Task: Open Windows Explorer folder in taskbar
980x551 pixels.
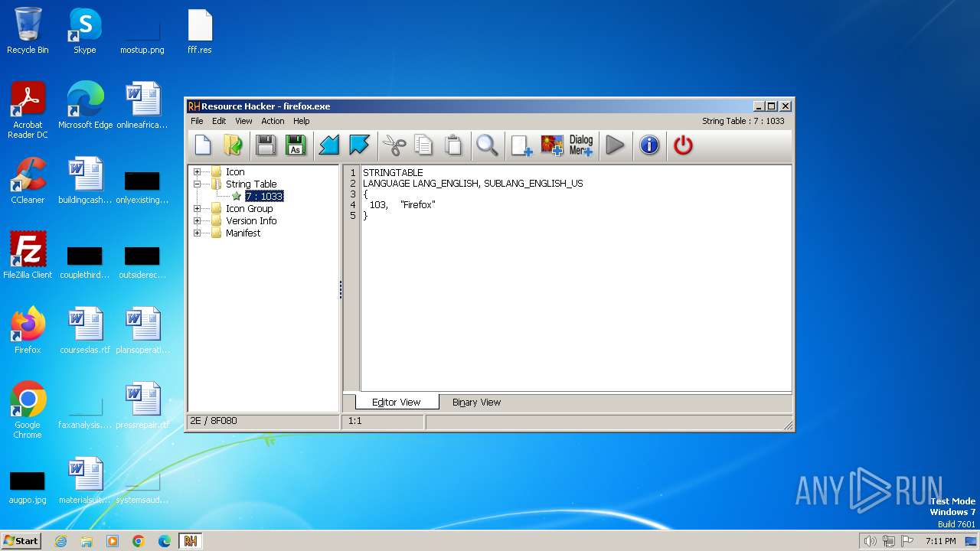Action: [x=87, y=541]
